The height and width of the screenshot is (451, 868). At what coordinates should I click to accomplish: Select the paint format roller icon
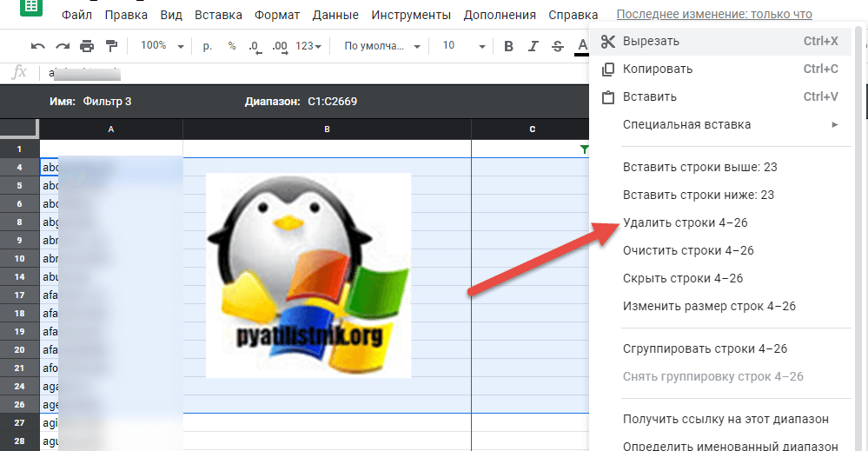pyautogui.click(x=112, y=46)
